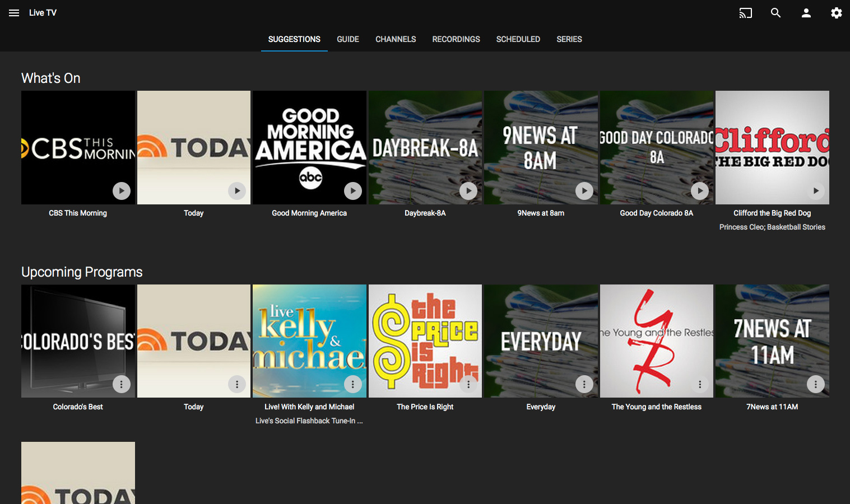Open the settings gear icon
The width and height of the screenshot is (850, 504).
click(x=837, y=13)
